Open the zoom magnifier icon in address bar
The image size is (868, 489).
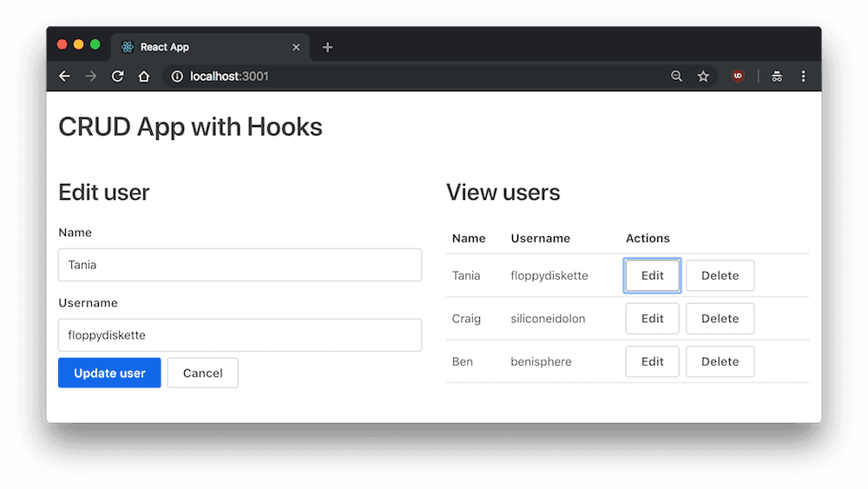click(677, 76)
